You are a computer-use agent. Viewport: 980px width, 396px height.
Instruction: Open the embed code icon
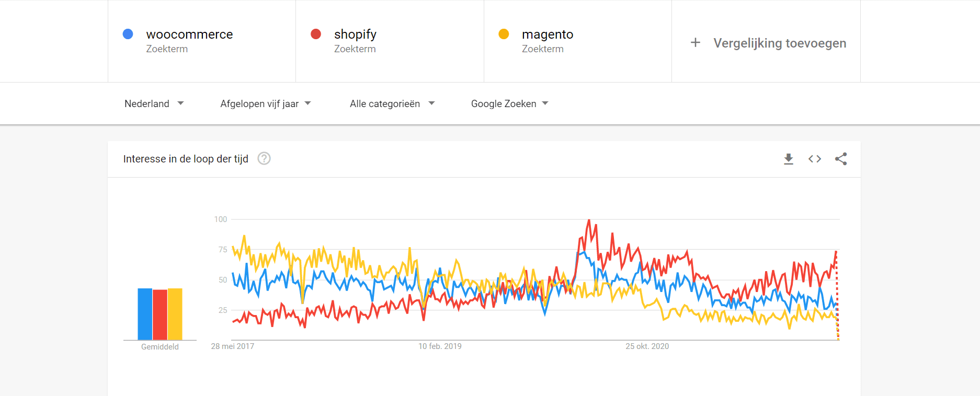(815, 159)
